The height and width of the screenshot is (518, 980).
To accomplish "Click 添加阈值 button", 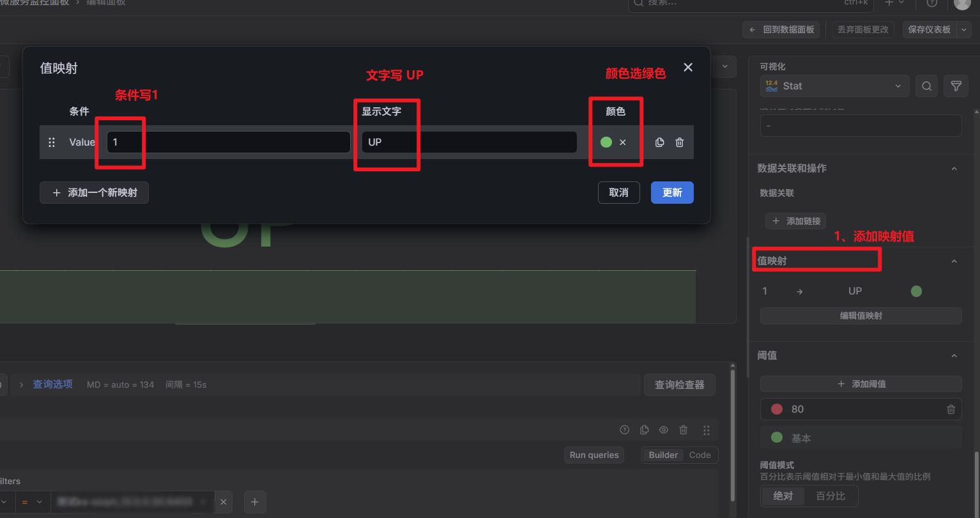I will click(861, 384).
